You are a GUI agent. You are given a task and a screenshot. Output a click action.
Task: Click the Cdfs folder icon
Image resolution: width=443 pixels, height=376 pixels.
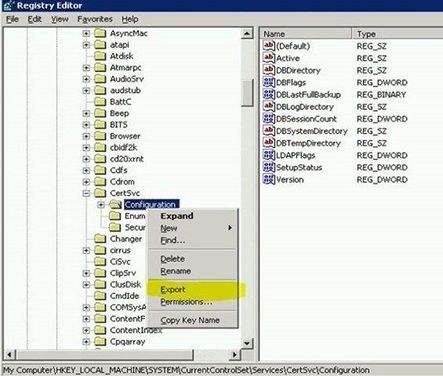[100, 170]
